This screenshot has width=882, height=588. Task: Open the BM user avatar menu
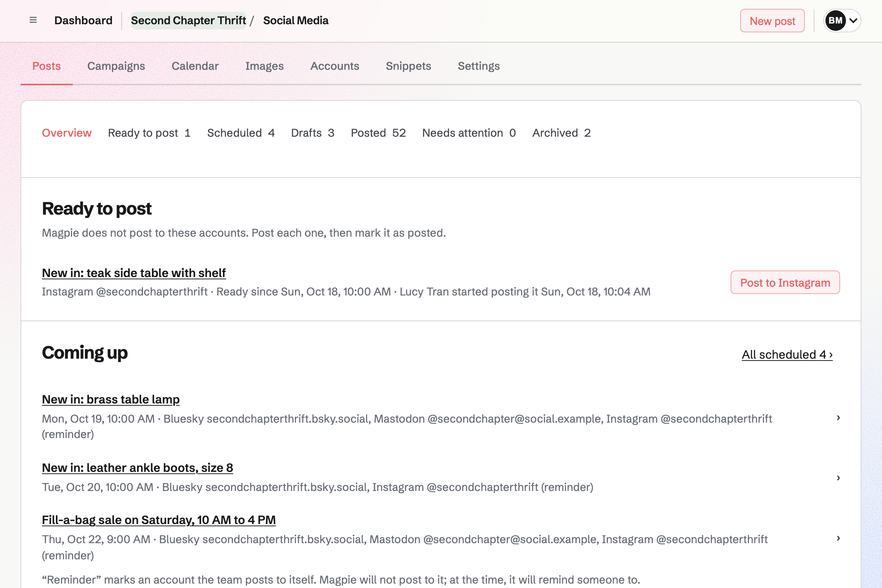coord(842,21)
